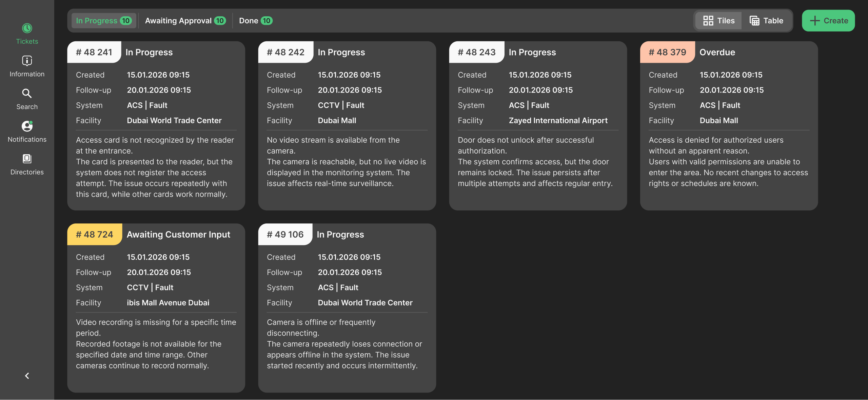The width and height of the screenshot is (868, 400).
Task: Switch view to Table layout
Action: [767, 21]
